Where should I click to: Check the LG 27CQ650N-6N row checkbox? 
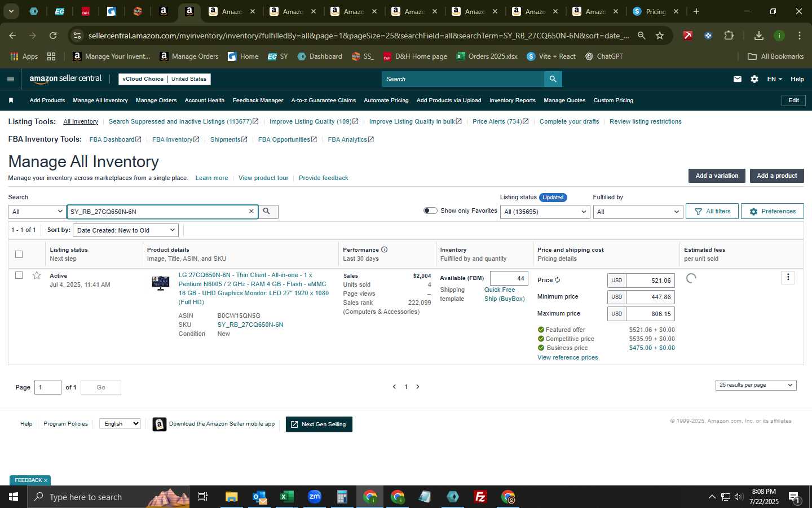click(x=19, y=275)
